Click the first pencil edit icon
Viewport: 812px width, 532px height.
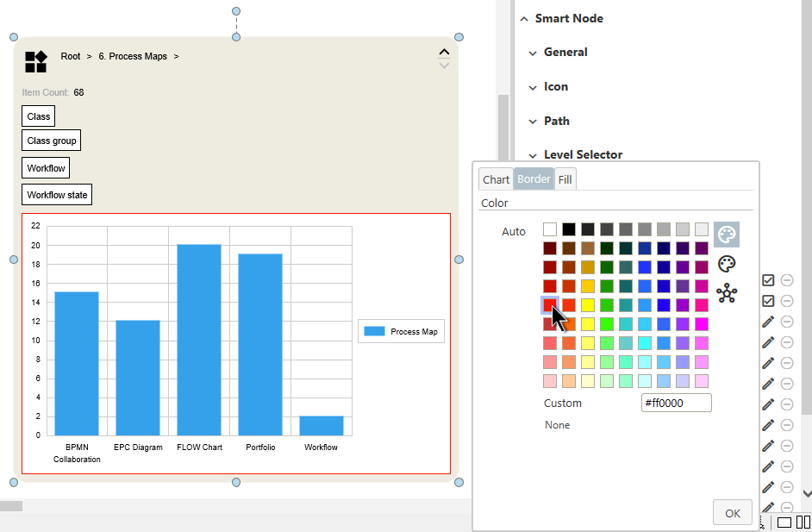(768, 322)
